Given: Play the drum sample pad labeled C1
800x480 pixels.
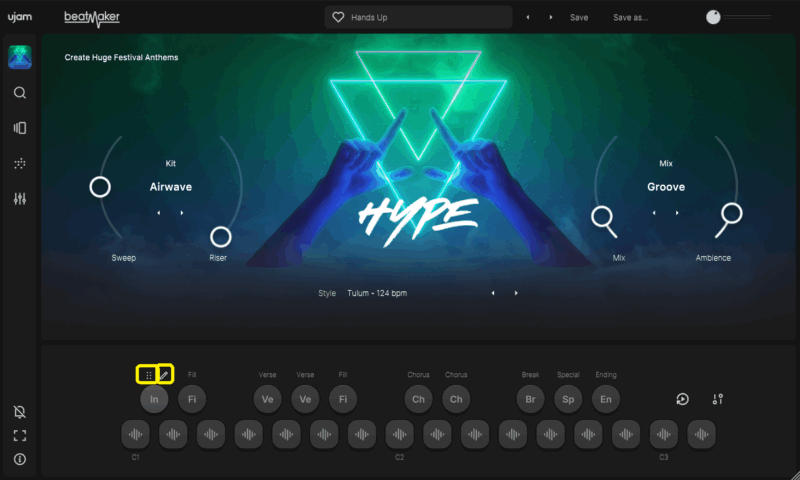Looking at the screenshot, I should [135, 434].
